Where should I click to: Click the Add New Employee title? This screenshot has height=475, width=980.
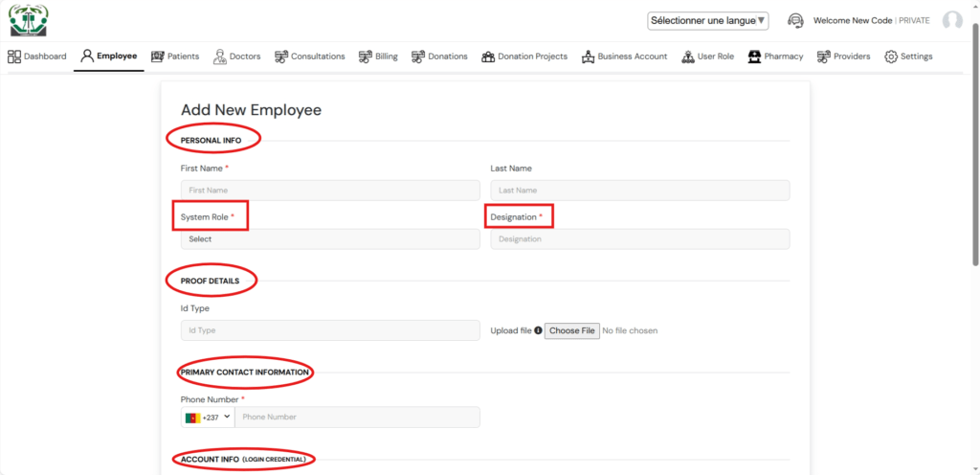pyautogui.click(x=252, y=110)
